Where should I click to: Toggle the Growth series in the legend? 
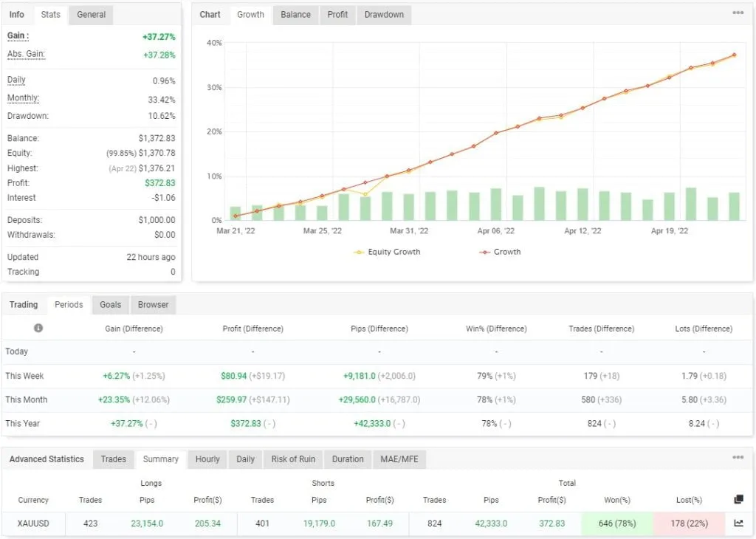(x=499, y=251)
